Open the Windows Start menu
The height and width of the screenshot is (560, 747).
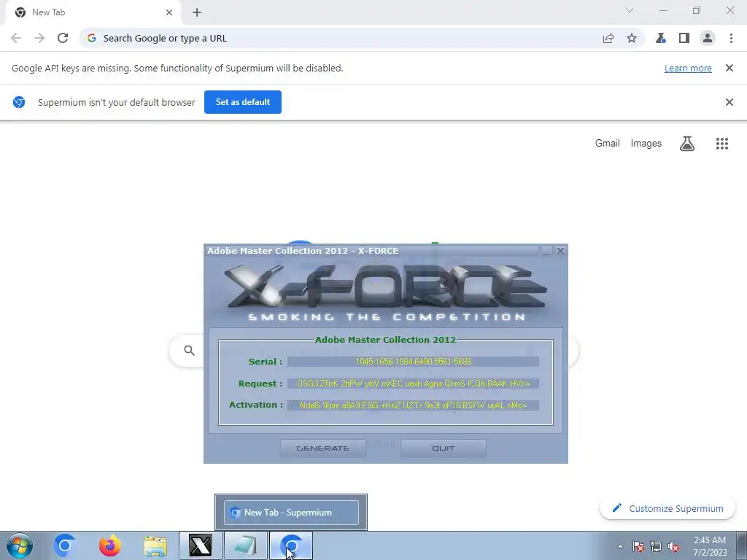[20, 545]
